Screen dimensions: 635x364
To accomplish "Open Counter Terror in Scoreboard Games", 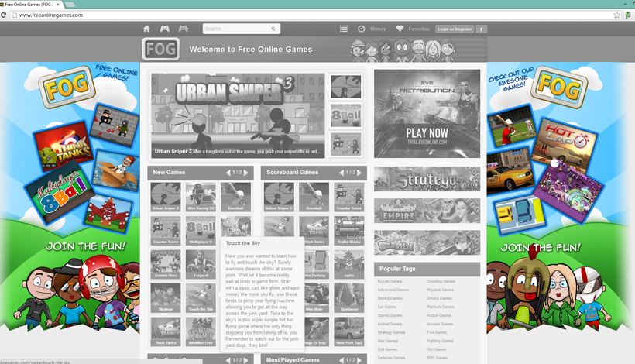I will (348, 197).
